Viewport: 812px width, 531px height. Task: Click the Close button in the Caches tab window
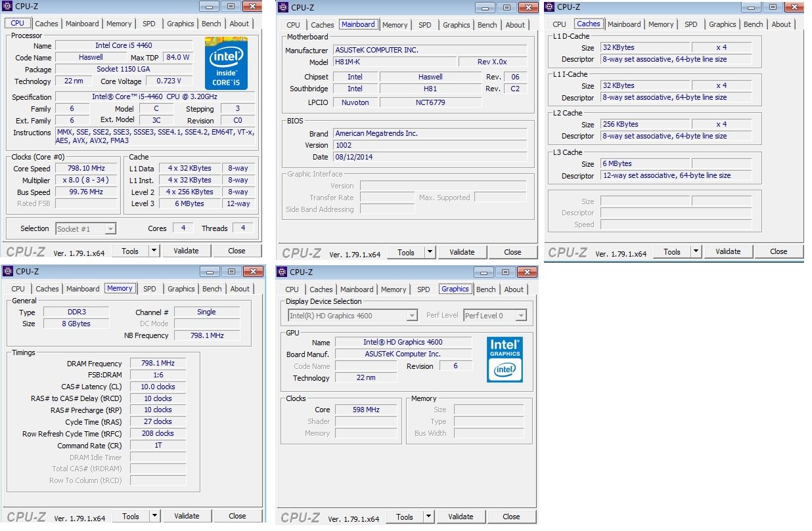(778, 251)
